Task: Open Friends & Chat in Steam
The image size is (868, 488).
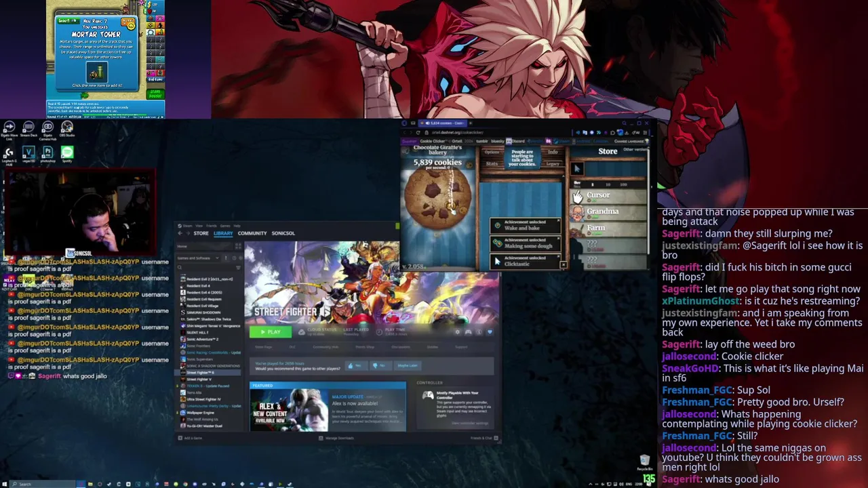Action: tap(484, 438)
